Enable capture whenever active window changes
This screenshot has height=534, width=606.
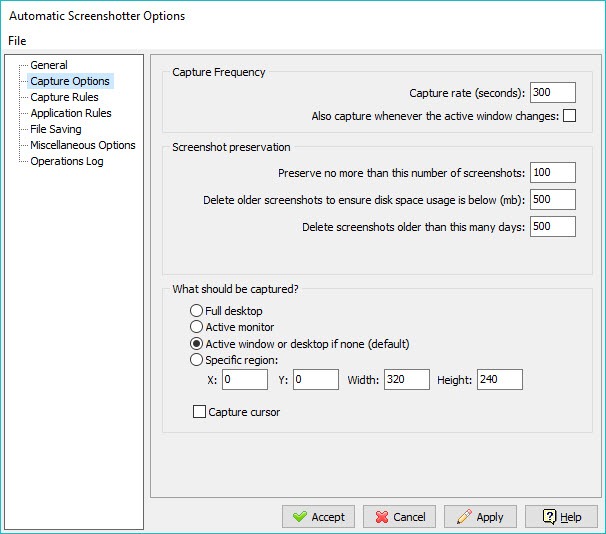tap(569, 116)
